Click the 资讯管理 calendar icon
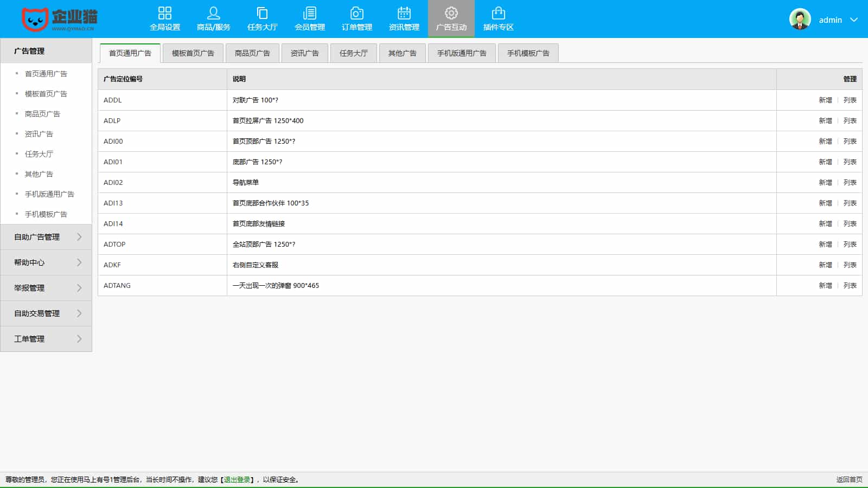The width and height of the screenshot is (868, 488). click(x=404, y=13)
